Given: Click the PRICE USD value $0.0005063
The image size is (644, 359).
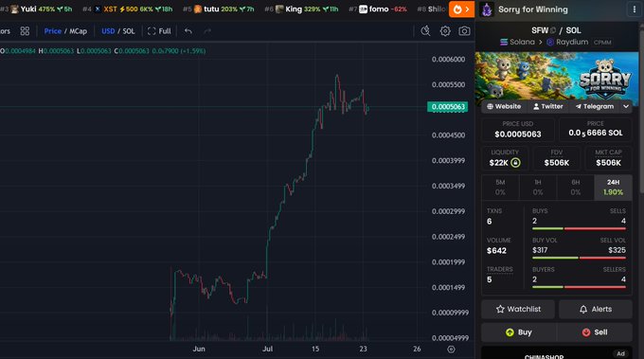Looking at the screenshot, I should point(518,135).
